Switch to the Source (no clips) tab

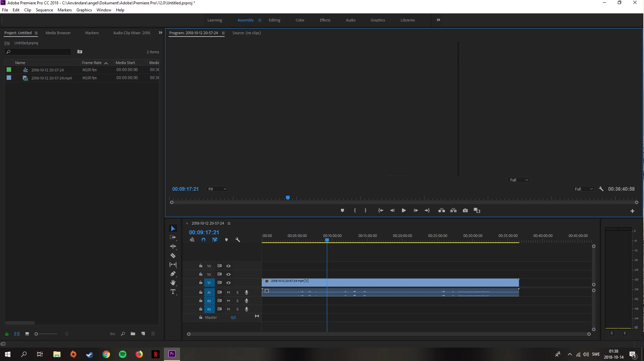tap(246, 33)
